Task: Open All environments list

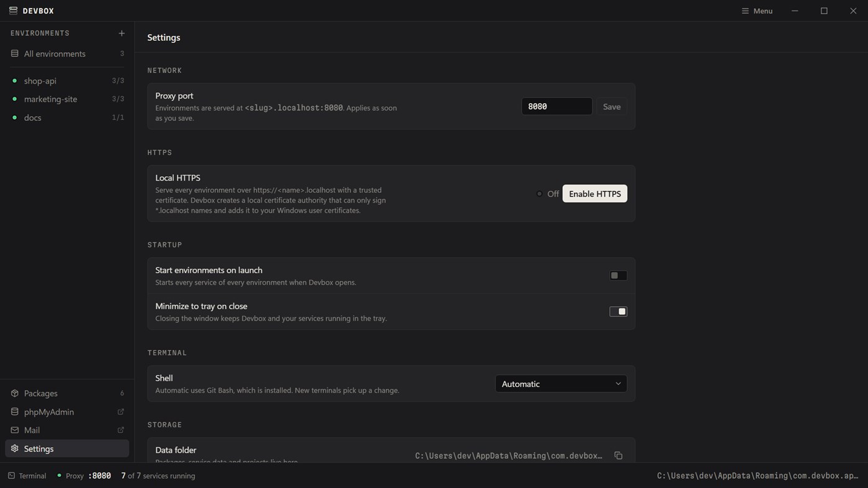Action: click(x=67, y=53)
